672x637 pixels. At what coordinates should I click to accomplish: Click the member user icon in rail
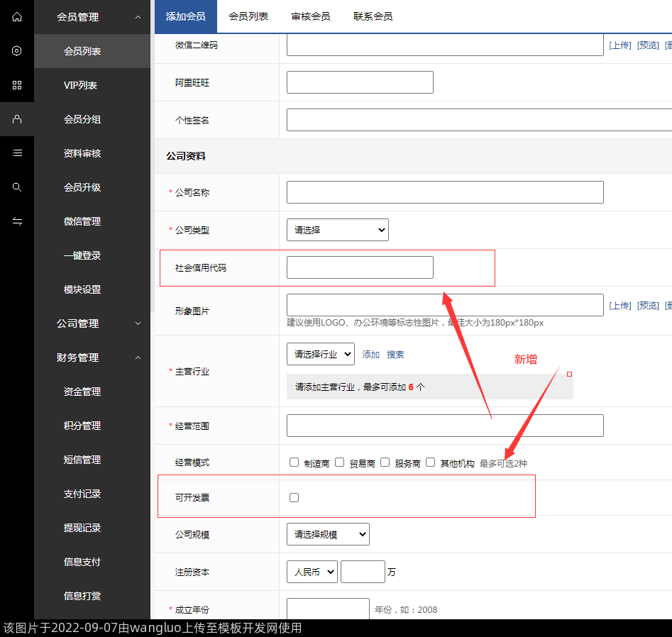click(x=17, y=119)
